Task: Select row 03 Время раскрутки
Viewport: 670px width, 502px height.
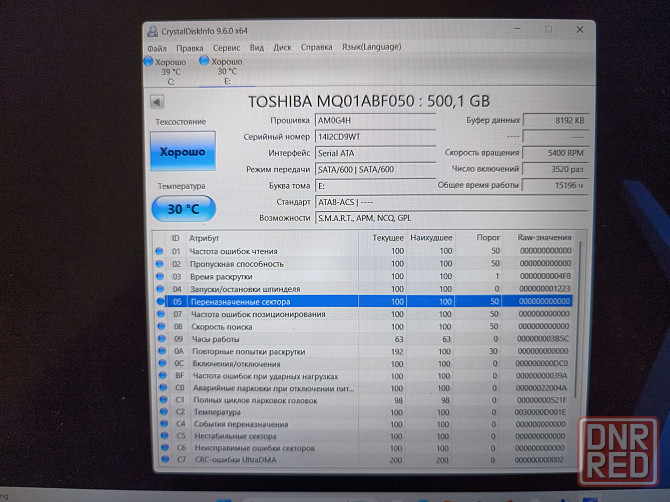Action: click(364, 276)
